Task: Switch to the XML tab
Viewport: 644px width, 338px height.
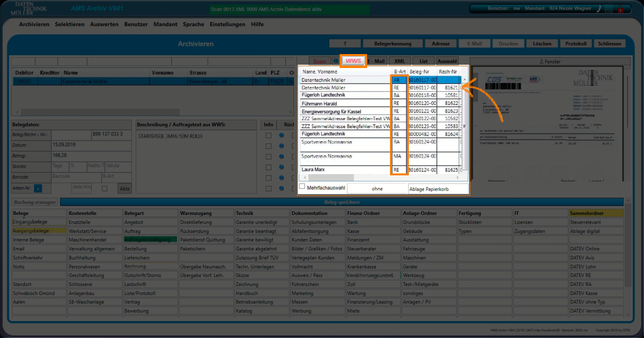Action: [399, 61]
